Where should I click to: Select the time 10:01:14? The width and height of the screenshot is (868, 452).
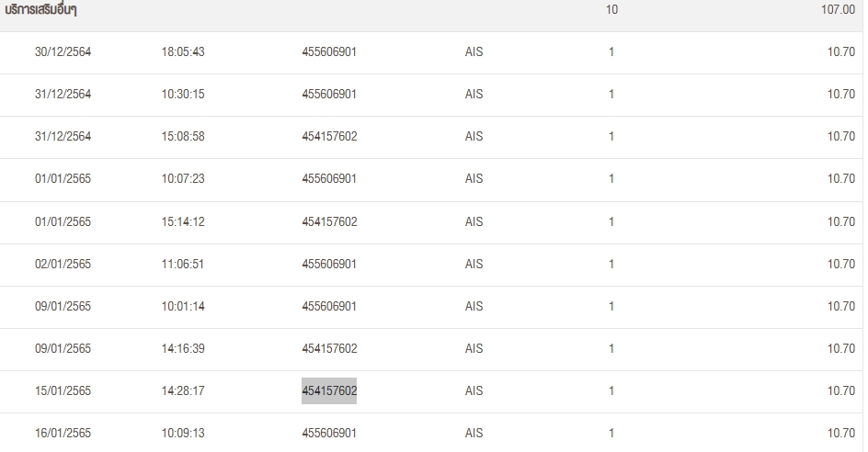coord(183,306)
